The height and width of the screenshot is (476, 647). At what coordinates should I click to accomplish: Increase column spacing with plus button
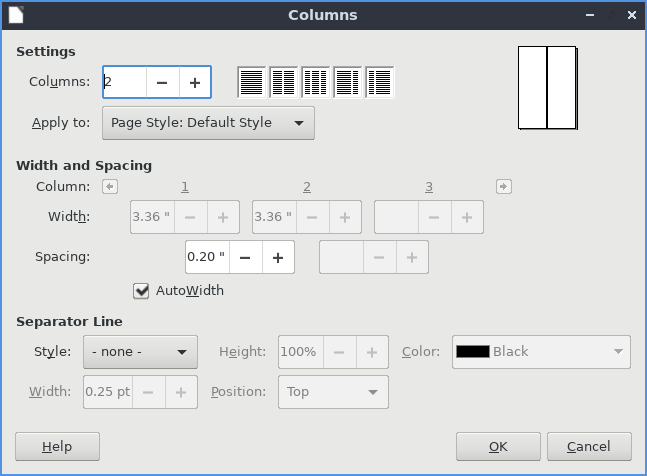coord(278,257)
